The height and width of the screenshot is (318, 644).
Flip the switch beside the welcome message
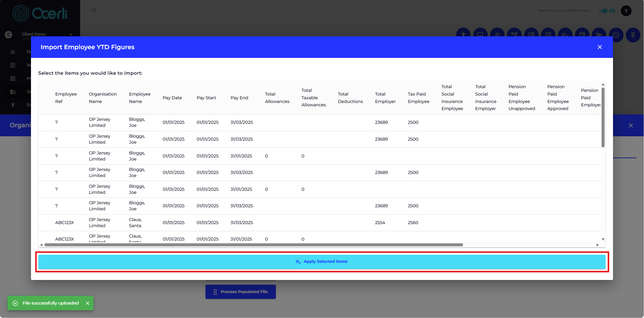click(603, 11)
